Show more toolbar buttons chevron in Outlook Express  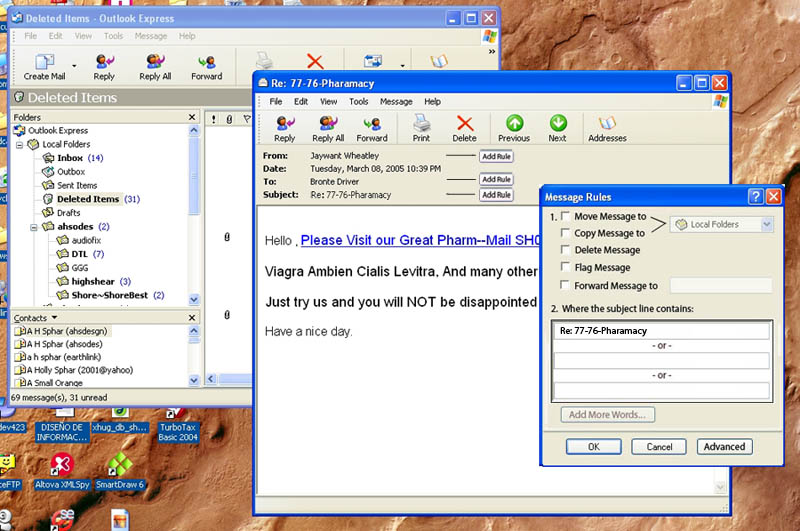492,52
